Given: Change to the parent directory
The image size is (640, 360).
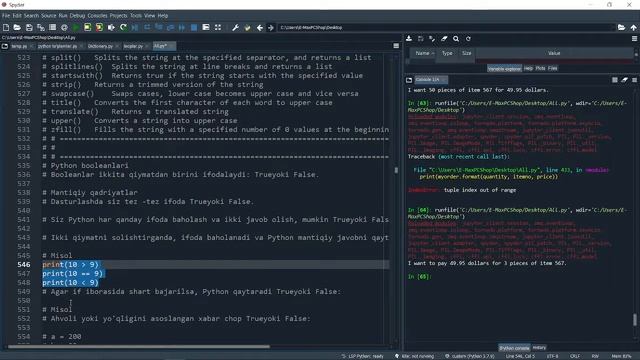Looking at the screenshot, I should coord(633,27).
